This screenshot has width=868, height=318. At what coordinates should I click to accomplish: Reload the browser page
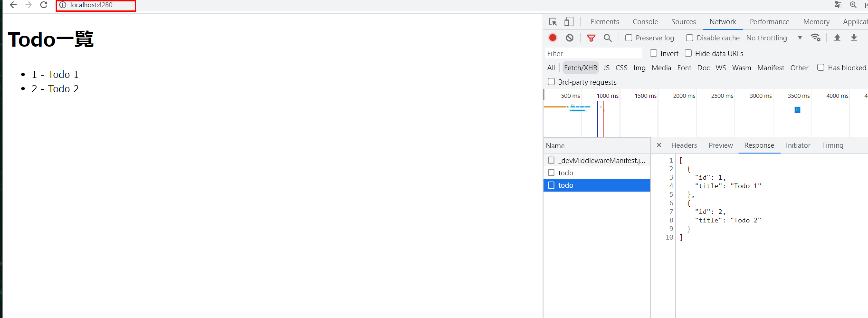coord(43,5)
